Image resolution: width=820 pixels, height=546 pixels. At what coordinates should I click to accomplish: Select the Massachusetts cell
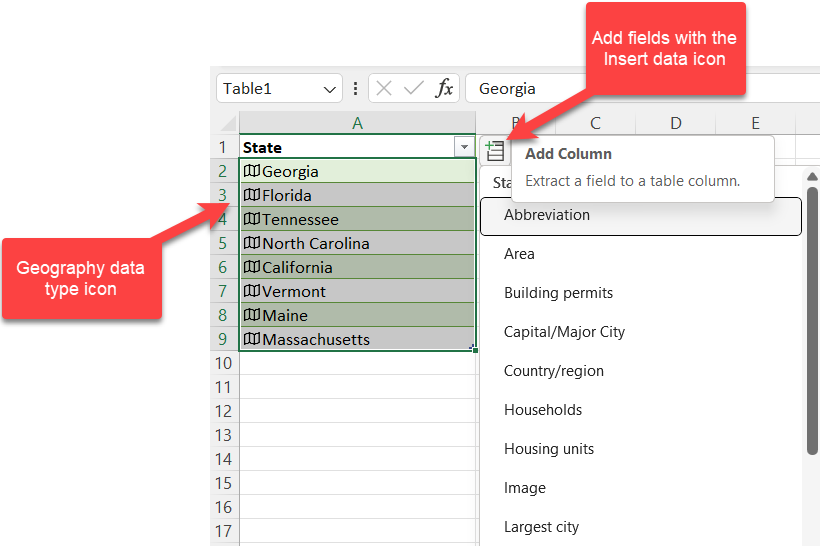tap(358, 339)
